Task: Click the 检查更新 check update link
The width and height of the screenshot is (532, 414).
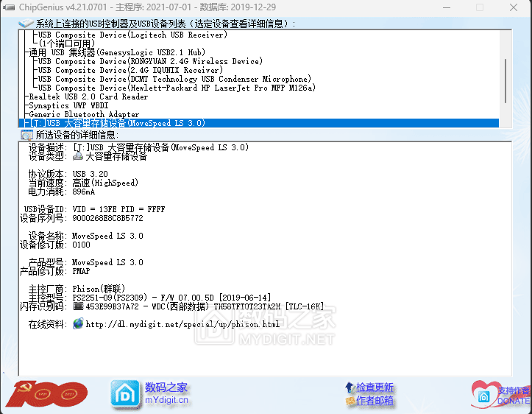Action: [375, 387]
